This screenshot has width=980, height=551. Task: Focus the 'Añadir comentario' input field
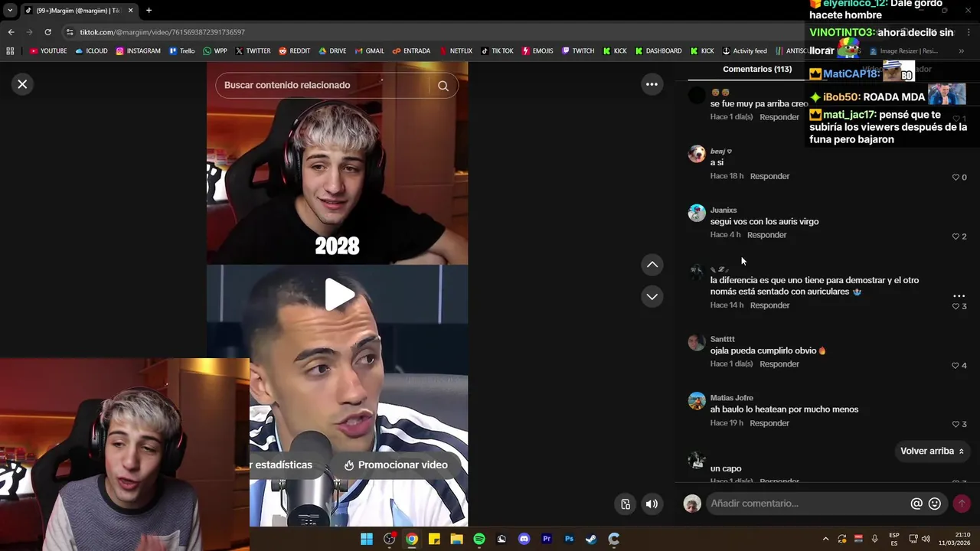point(806,504)
